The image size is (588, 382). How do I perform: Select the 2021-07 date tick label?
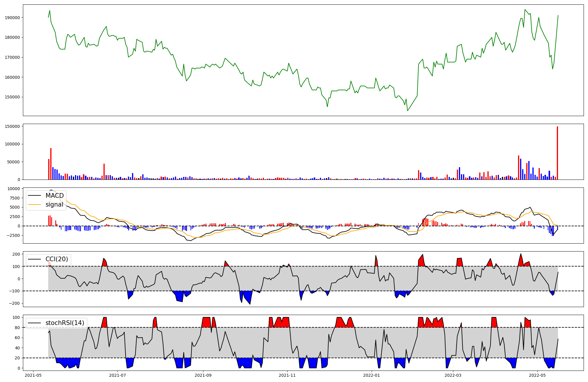tap(118, 375)
